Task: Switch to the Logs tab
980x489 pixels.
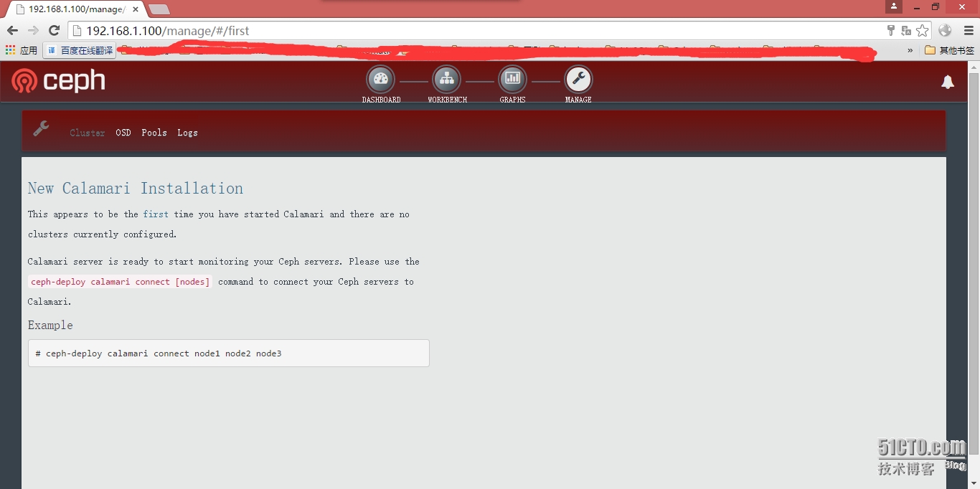Action: [x=187, y=133]
